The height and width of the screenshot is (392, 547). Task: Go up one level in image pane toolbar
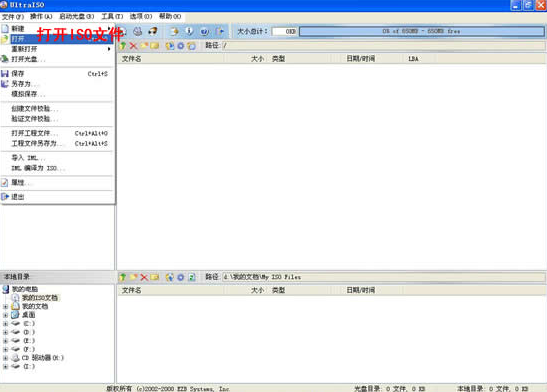(x=123, y=46)
